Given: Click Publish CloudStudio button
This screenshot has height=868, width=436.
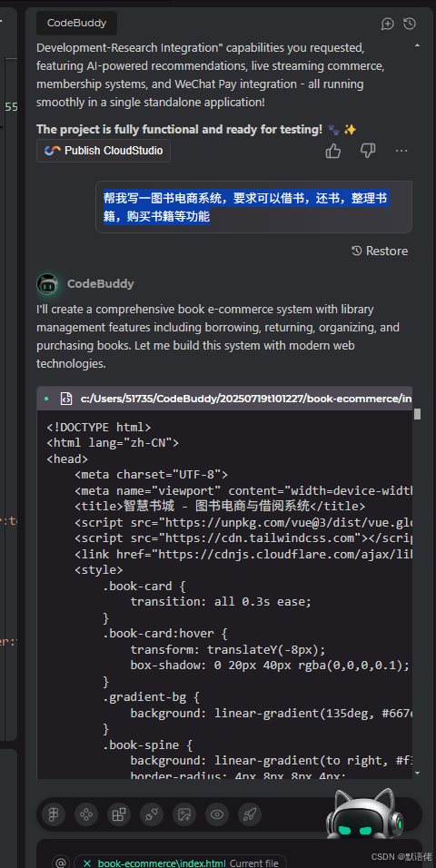Looking at the screenshot, I should tap(103, 151).
